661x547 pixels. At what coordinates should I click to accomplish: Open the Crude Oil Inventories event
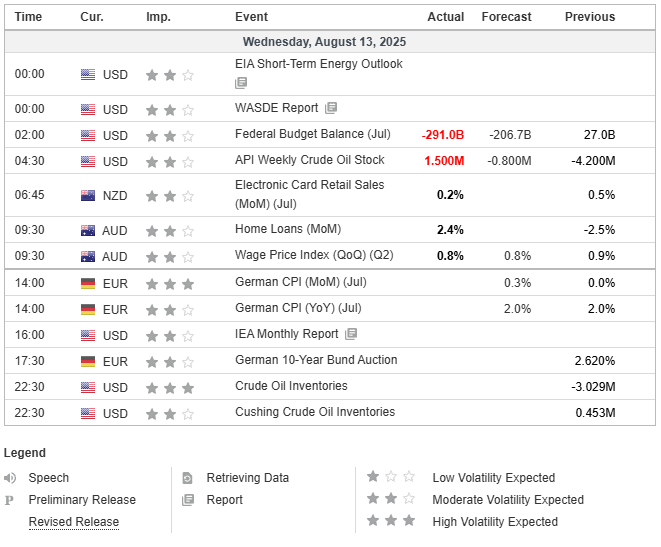pyautogui.click(x=291, y=386)
